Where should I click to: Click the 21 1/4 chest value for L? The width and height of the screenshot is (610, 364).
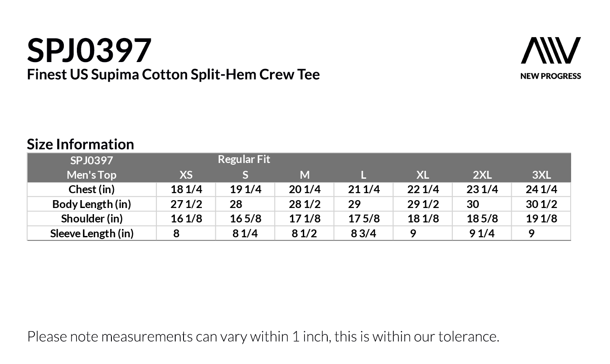click(364, 189)
